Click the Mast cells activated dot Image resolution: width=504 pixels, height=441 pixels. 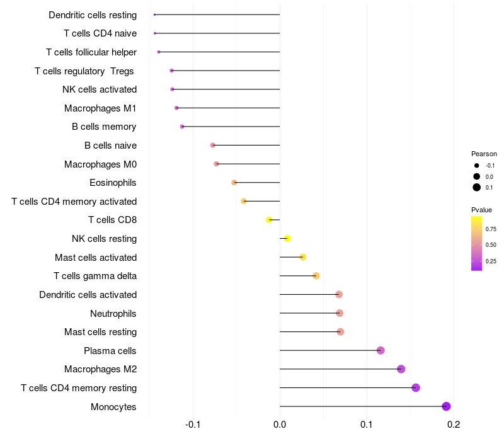[302, 257]
